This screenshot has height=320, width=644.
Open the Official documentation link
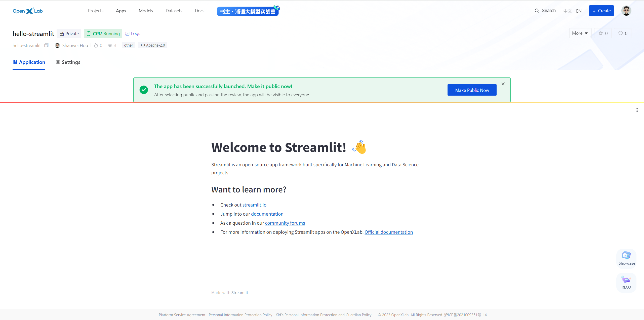389,232
